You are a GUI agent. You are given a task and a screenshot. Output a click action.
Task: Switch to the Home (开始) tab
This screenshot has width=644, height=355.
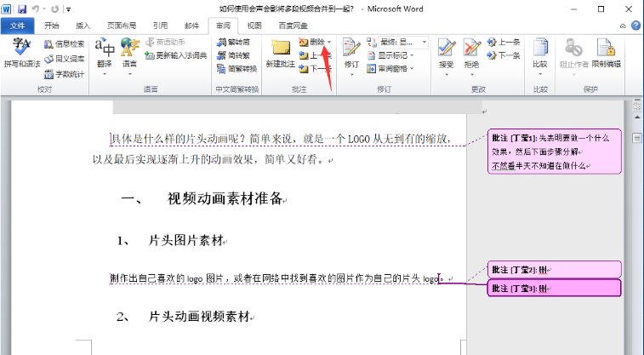pyautogui.click(x=52, y=26)
